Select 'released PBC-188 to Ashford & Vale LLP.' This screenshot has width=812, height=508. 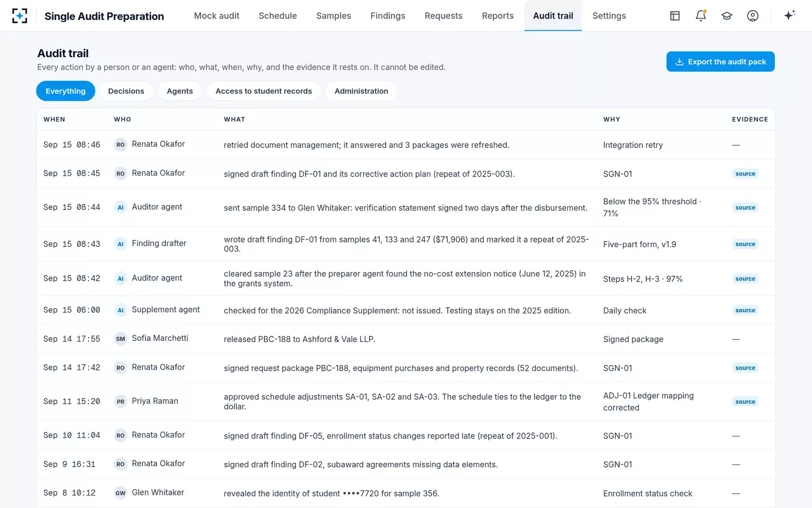click(299, 339)
